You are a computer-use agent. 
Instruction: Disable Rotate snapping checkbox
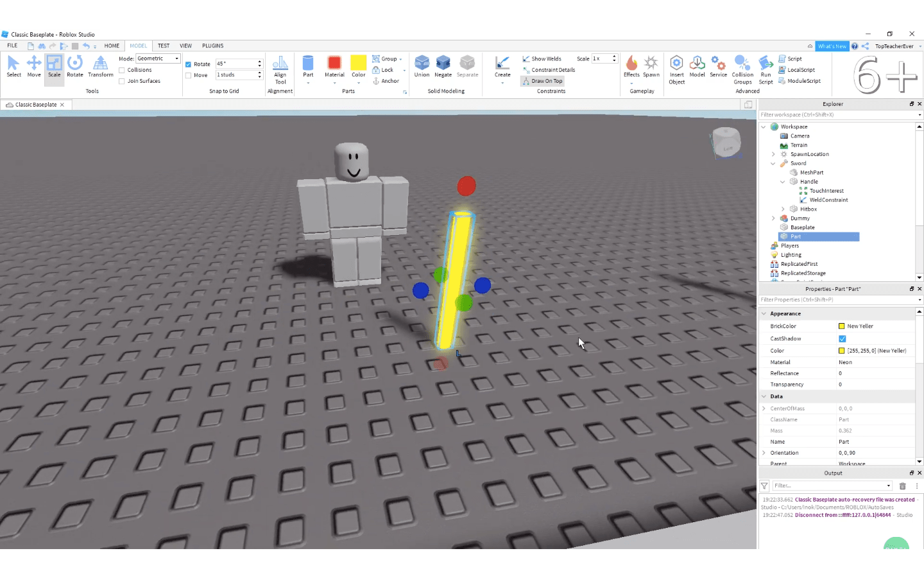tap(188, 64)
